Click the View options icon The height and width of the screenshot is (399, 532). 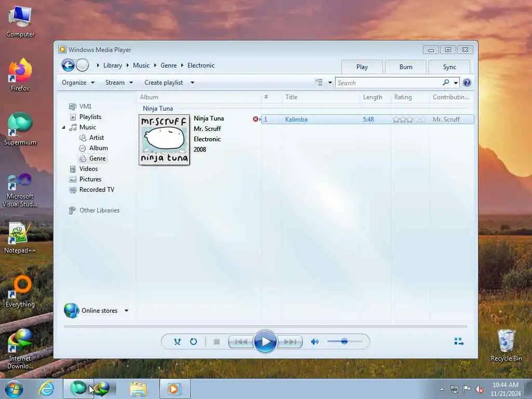click(x=318, y=83)
